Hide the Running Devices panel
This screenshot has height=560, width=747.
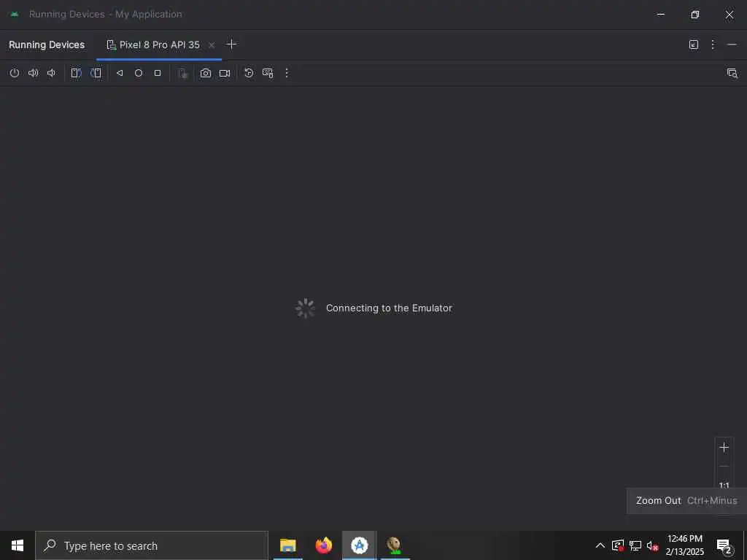click(x=732, y=44)
